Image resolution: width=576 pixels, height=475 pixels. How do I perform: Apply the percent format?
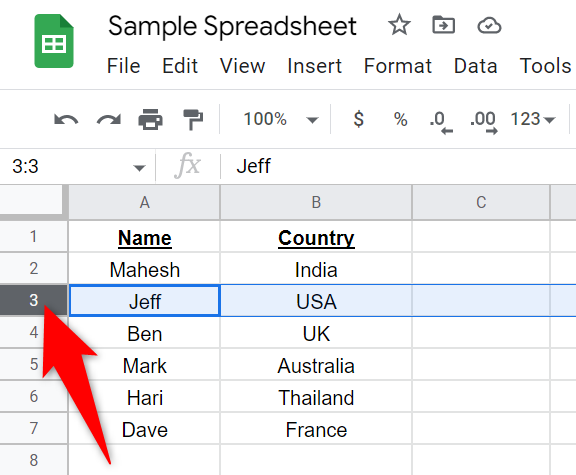click(x=400, y=119)
